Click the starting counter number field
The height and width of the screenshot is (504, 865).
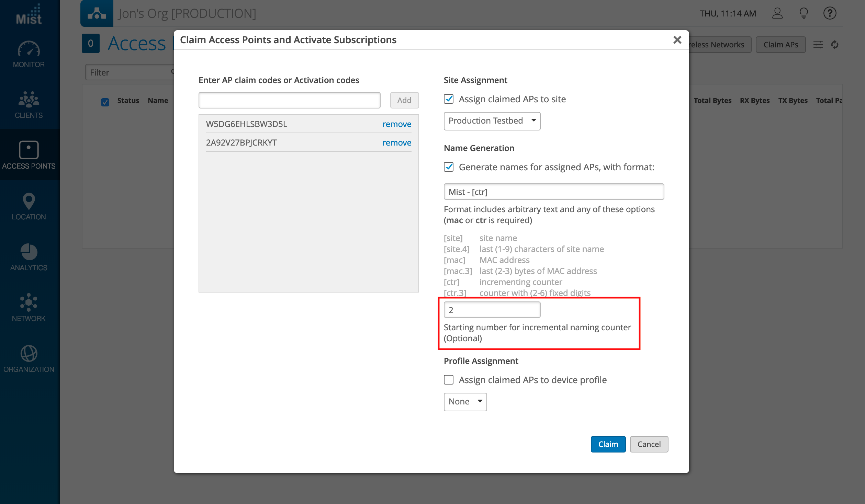click(492, 310)
